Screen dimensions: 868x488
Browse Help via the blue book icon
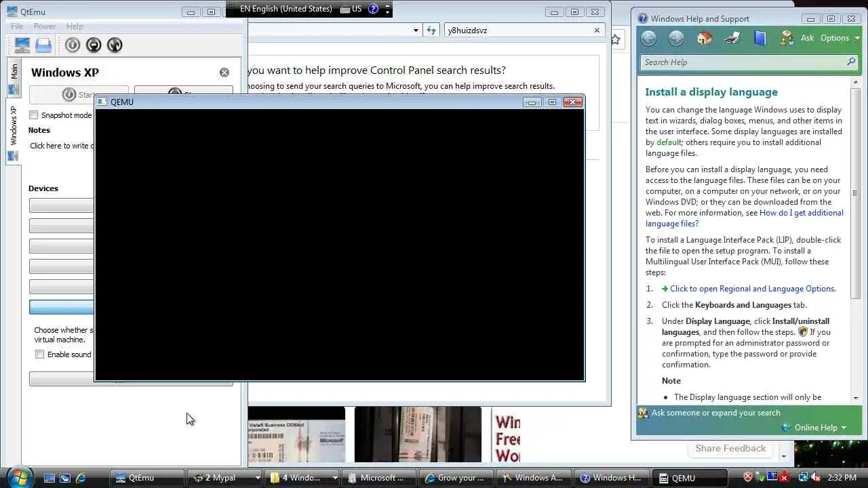tap(760, 38)
